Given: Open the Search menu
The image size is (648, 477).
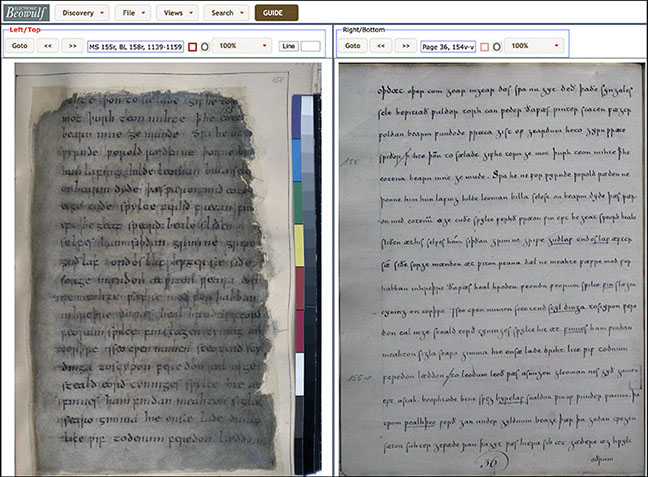Looking at the screenshot, I should [x=226, y=13].
